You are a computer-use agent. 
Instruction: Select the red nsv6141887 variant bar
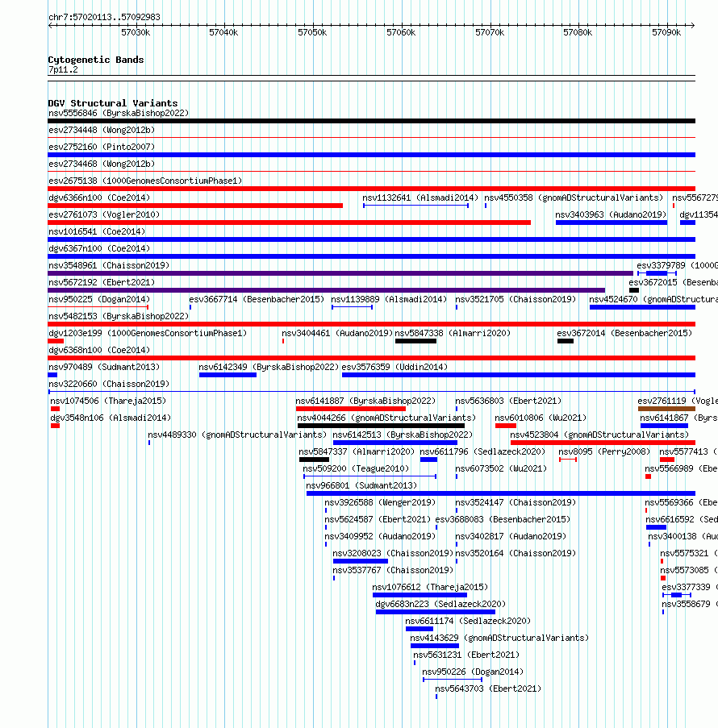point(351,409)
